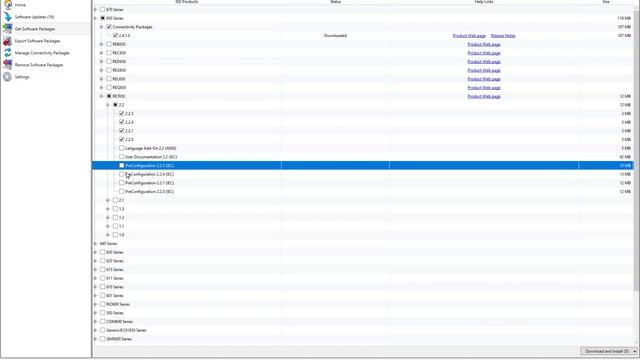Expand the REB650 tree node
Image resolution: width=640 pixels, height=360 pixels.
pyautogui.click(x=102, y=44)
